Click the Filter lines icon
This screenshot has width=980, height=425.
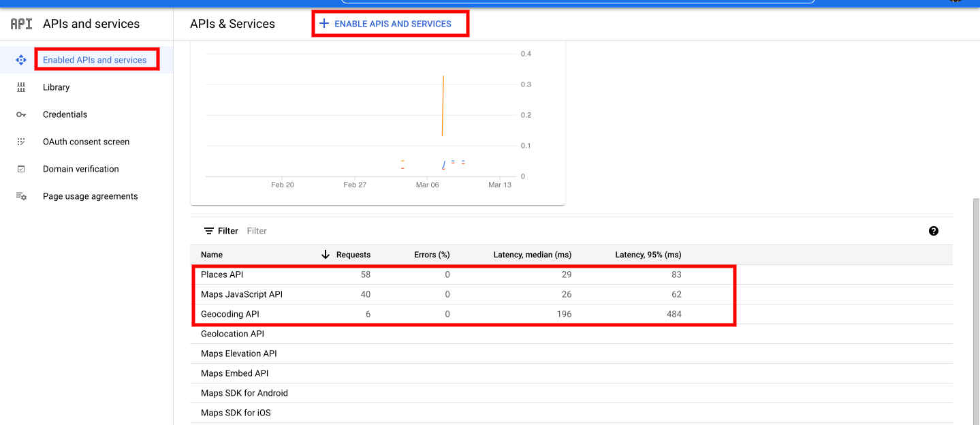tap(209, 231)
